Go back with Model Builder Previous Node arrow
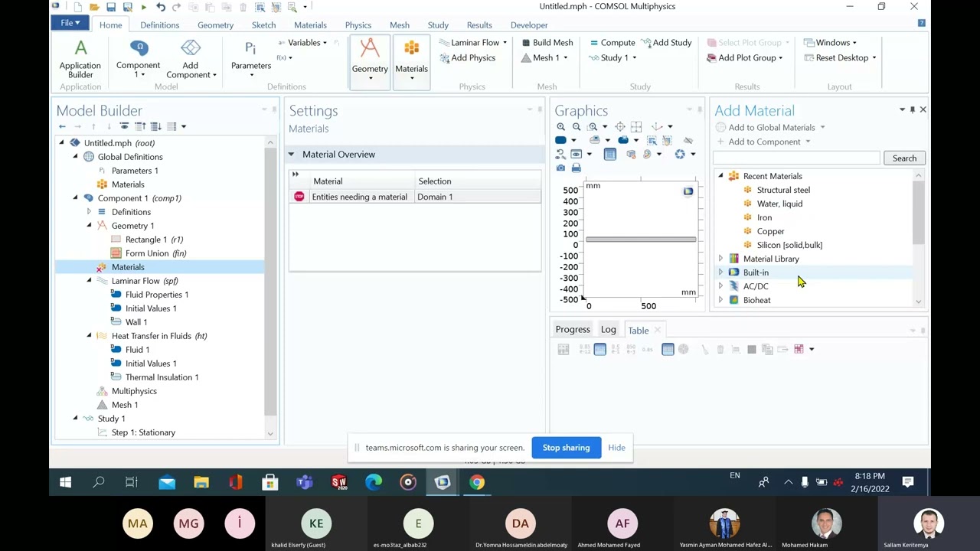 62,126
